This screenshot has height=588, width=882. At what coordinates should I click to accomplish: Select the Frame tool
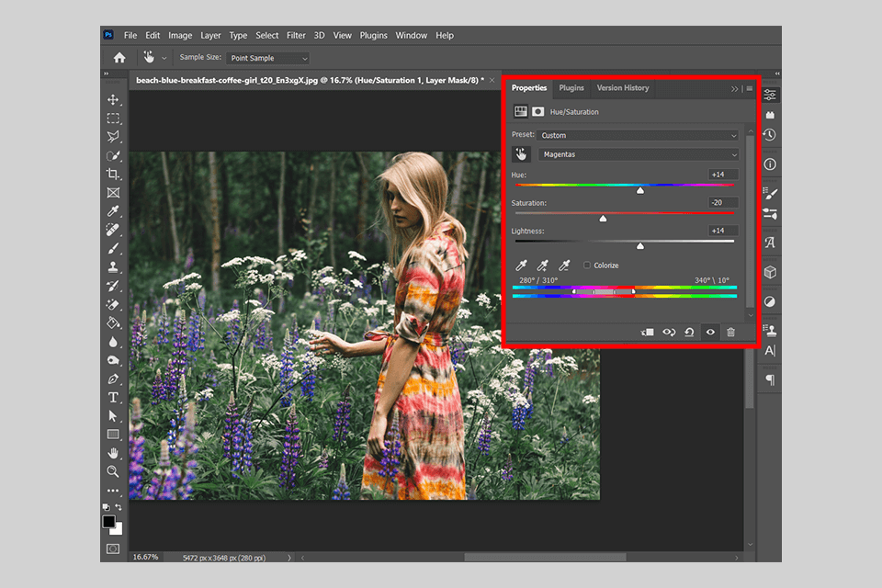113,192
